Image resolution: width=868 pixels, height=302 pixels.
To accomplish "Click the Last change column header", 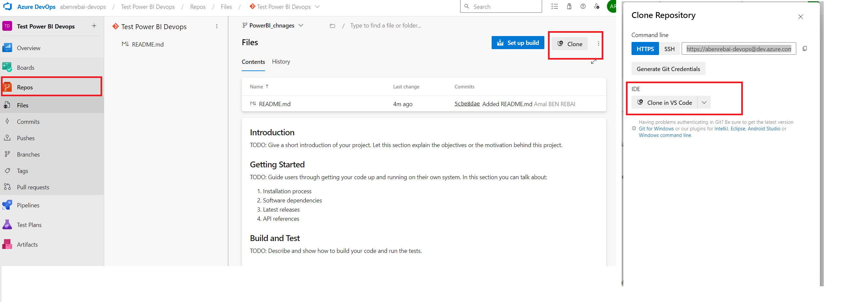I will point(406,86).
